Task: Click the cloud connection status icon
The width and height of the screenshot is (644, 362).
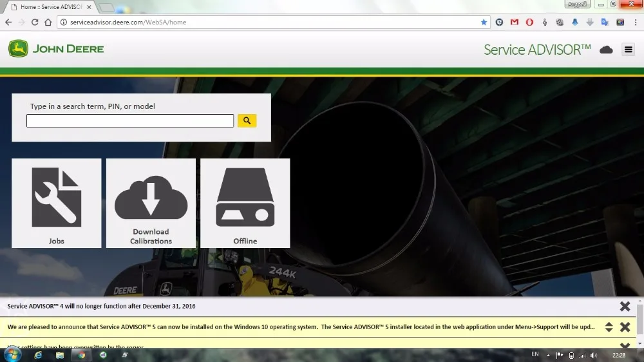Action: [x=606, y=50]
